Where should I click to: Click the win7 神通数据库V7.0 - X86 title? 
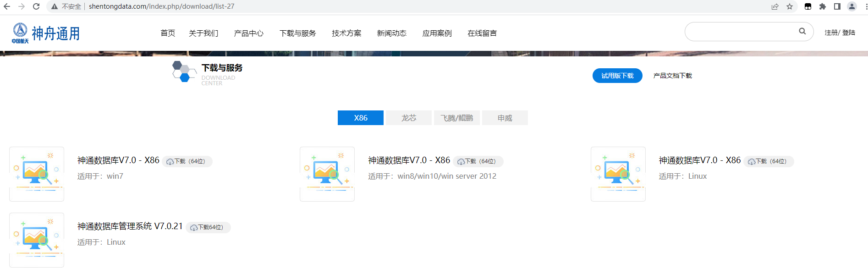point(118,160)
